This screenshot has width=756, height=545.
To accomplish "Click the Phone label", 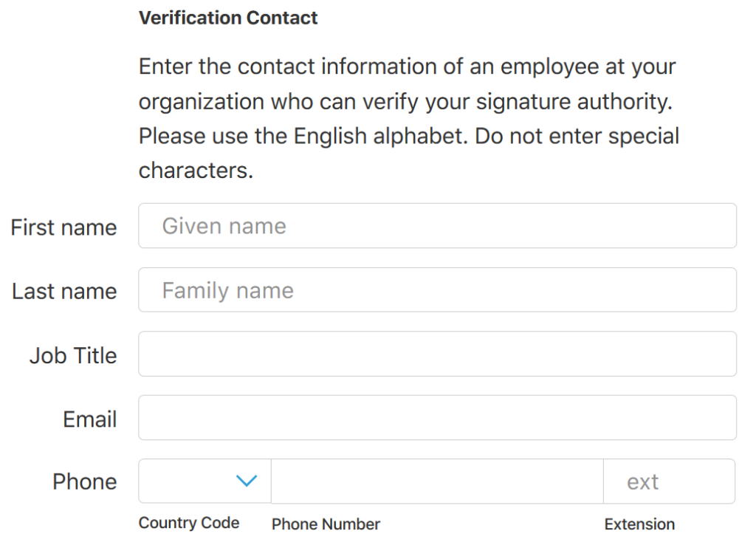I will pos(84,481).
